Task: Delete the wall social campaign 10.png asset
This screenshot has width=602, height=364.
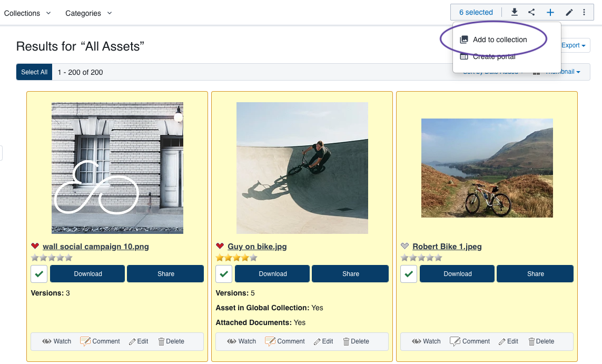Action: pos(171,341)
